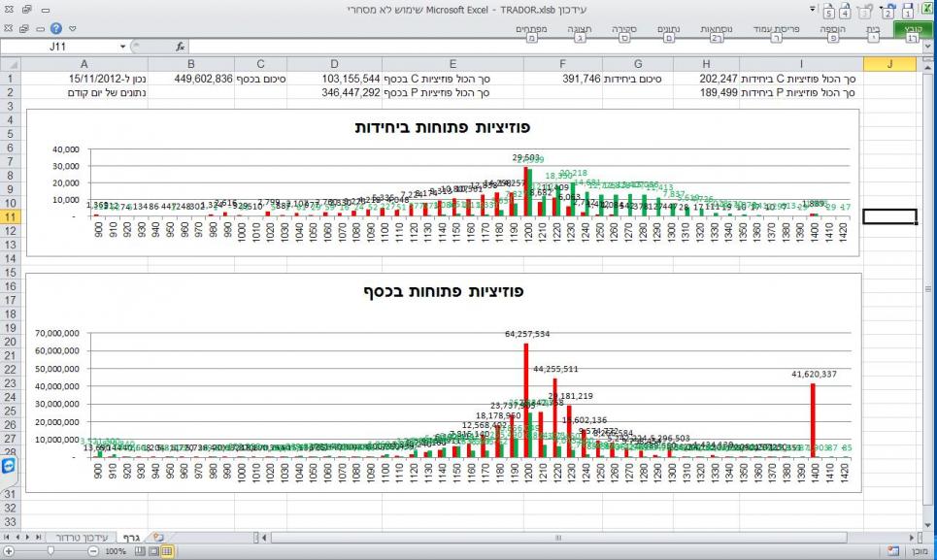
Task: Click the zoom out minus button
Action: [x=92, y=551]
